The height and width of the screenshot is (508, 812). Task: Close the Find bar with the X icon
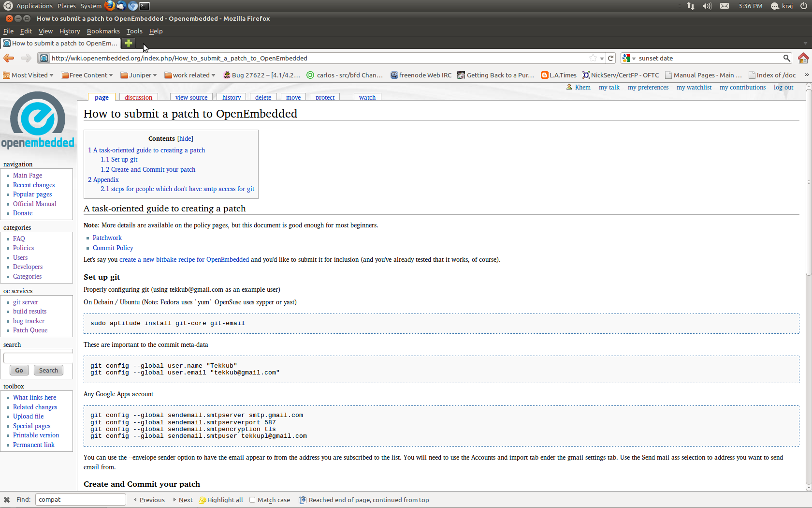pos(7,500)
